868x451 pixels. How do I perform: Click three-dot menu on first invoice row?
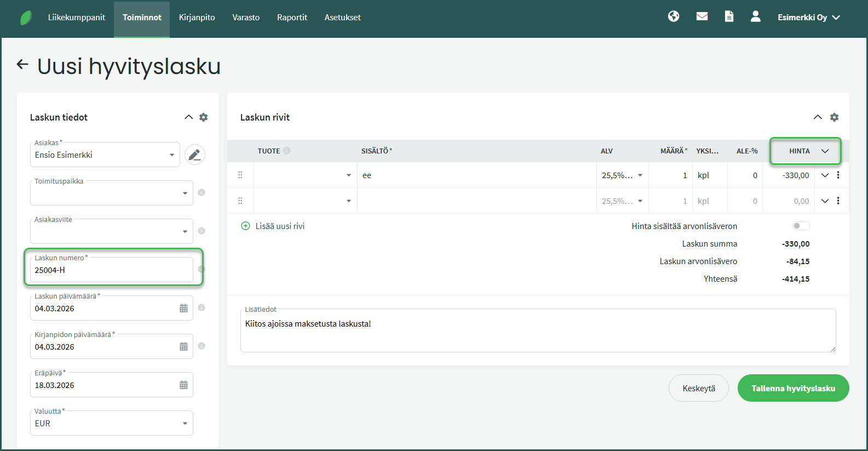point(838,175)
